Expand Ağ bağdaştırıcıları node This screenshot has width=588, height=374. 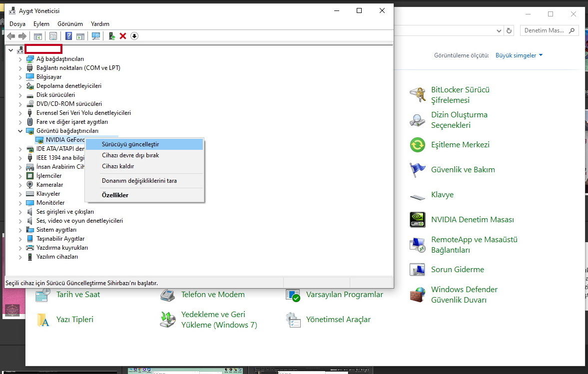(20, 59)
